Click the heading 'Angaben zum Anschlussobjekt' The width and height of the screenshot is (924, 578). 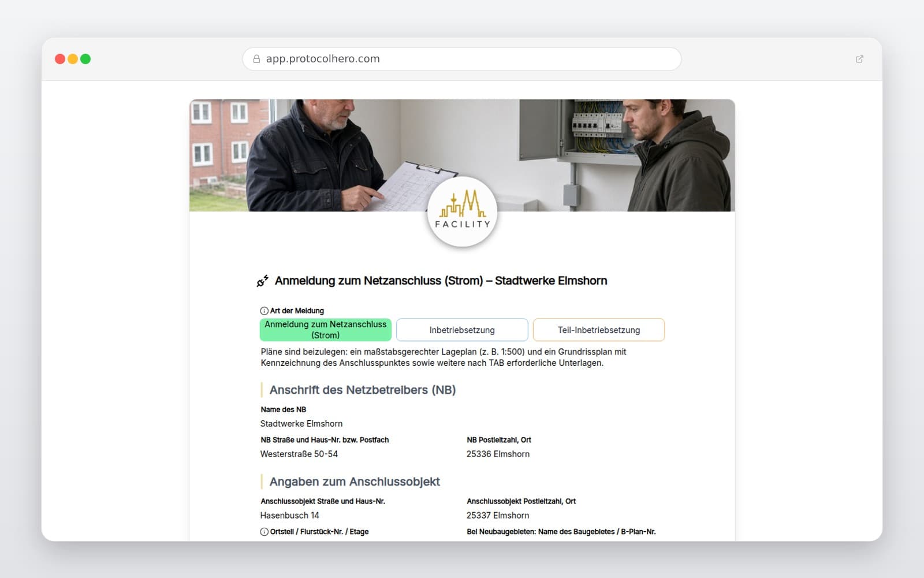355,482
